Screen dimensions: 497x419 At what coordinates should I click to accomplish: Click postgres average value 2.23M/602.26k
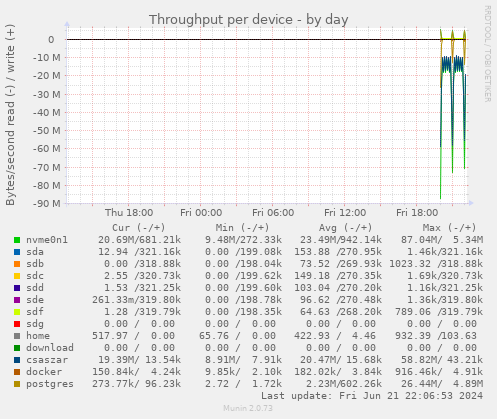pos(344,384)
